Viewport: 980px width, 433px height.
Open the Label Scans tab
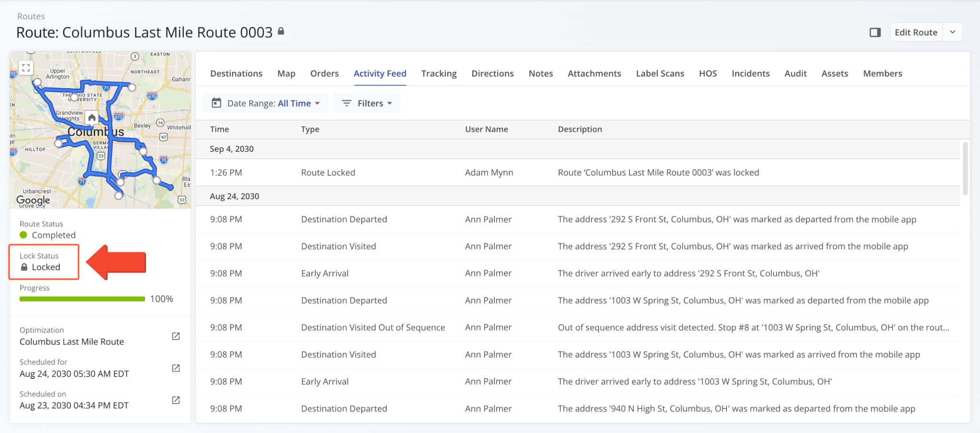(660, 73)
